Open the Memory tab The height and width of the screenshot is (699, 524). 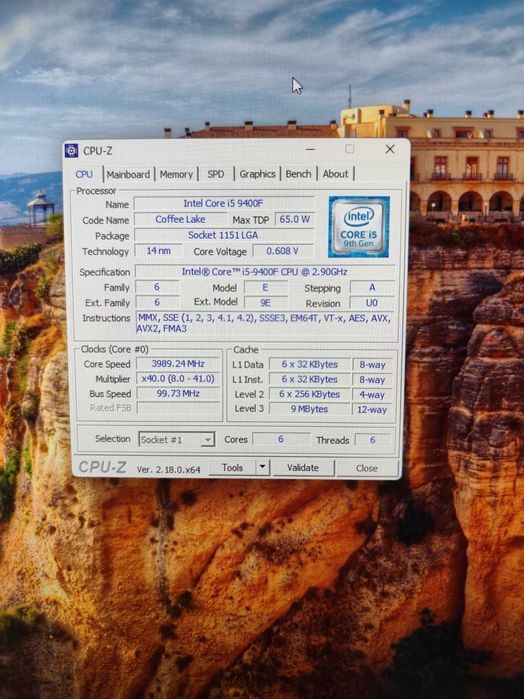tap(176, 174)
